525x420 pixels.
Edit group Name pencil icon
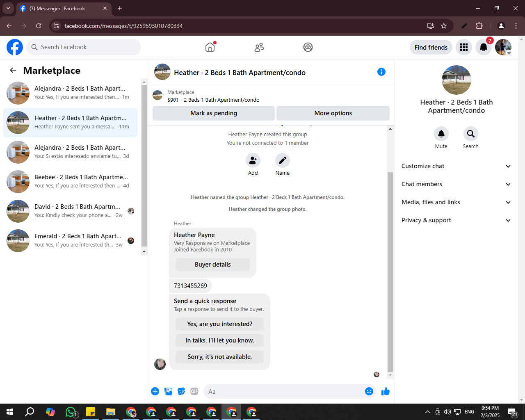[283, 160]
